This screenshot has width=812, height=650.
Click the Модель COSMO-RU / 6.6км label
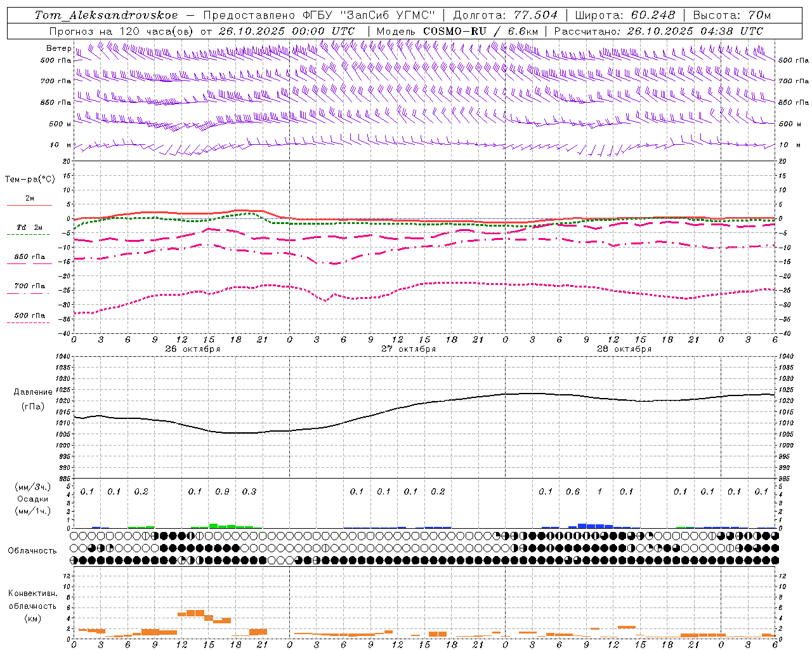(457, 31)
